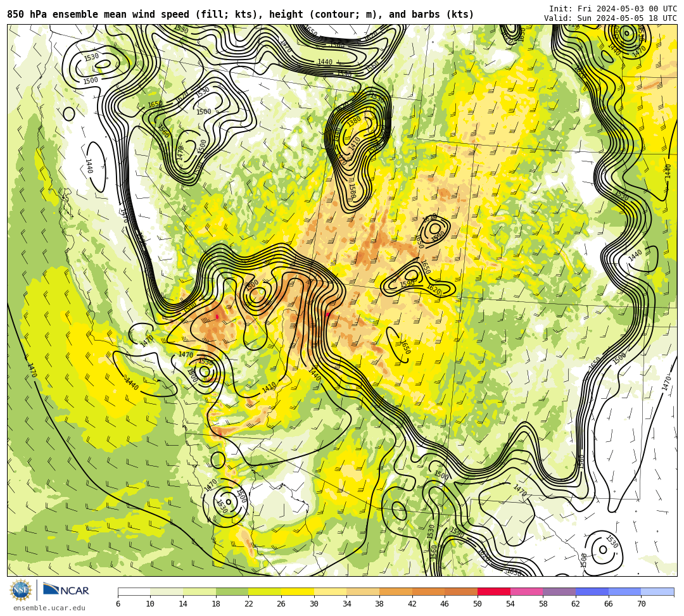Image resolution: width=684 pixels, height=616 pixels.
Task: Click the Valid Sun 2024-05-05 18 UTC text
Action: (611, 18)
